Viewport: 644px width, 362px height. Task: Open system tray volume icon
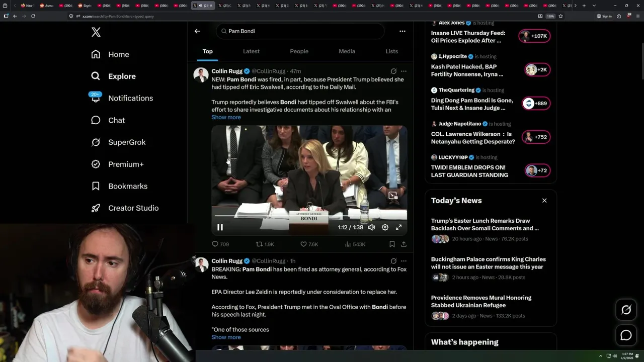[x=614, y=356]
